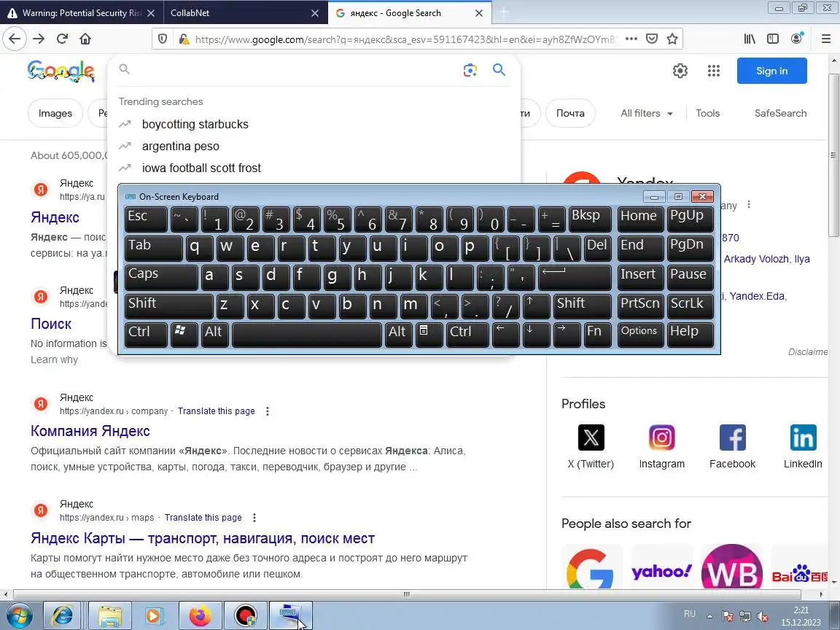Translate this page for yandex.ru company

pyautogui.click(x=216, y=411)
